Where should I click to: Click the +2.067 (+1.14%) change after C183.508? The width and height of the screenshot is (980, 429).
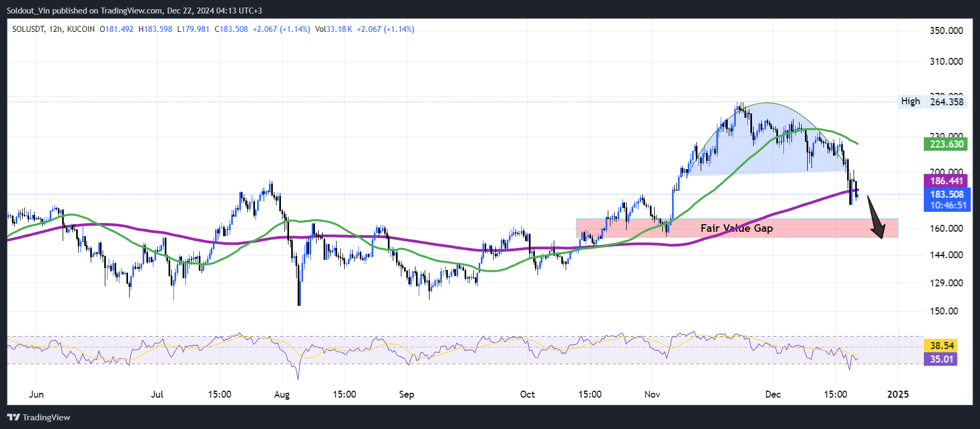[x=281, y=29]
